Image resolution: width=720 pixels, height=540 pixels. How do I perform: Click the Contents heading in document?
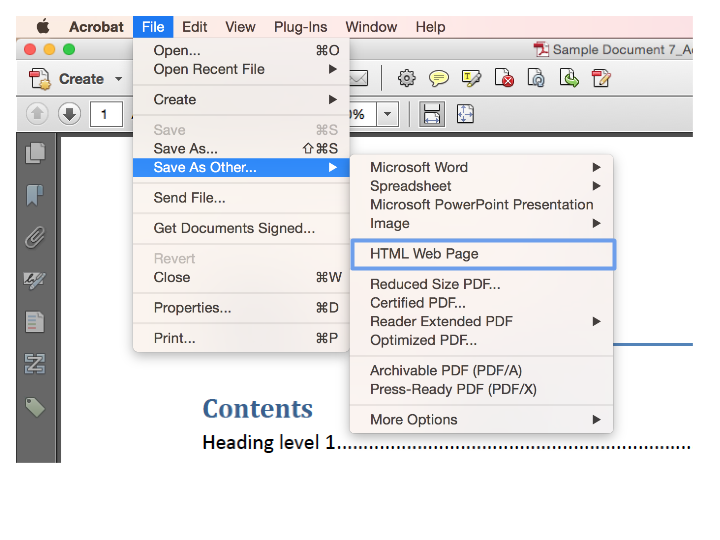click(x=258, y=409)
